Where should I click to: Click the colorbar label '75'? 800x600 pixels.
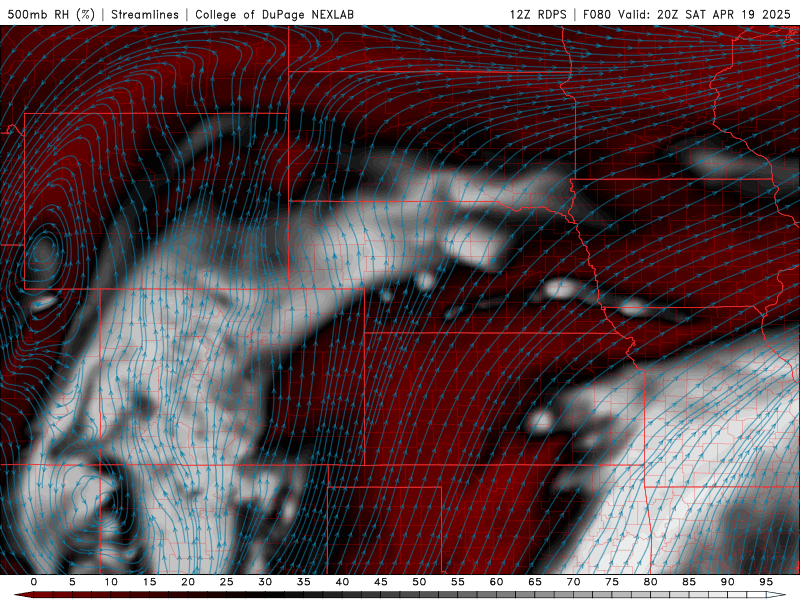click(x=612, y=582)
